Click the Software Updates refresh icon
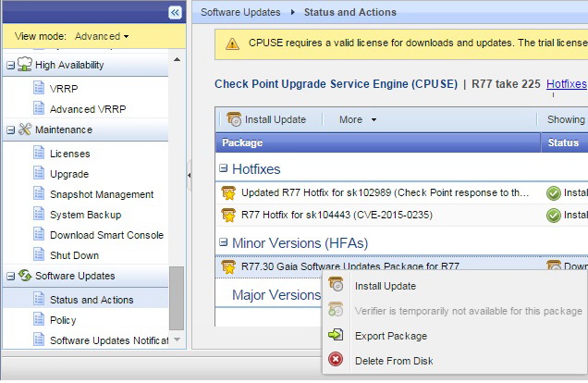This screenshot has height=383, width=588. [x=25, y=275]
